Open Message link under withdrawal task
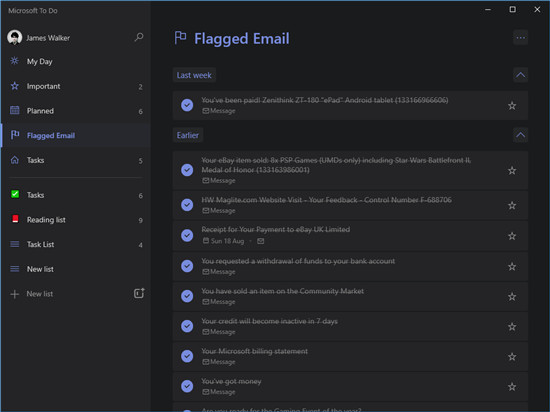 tap(219, 272)
